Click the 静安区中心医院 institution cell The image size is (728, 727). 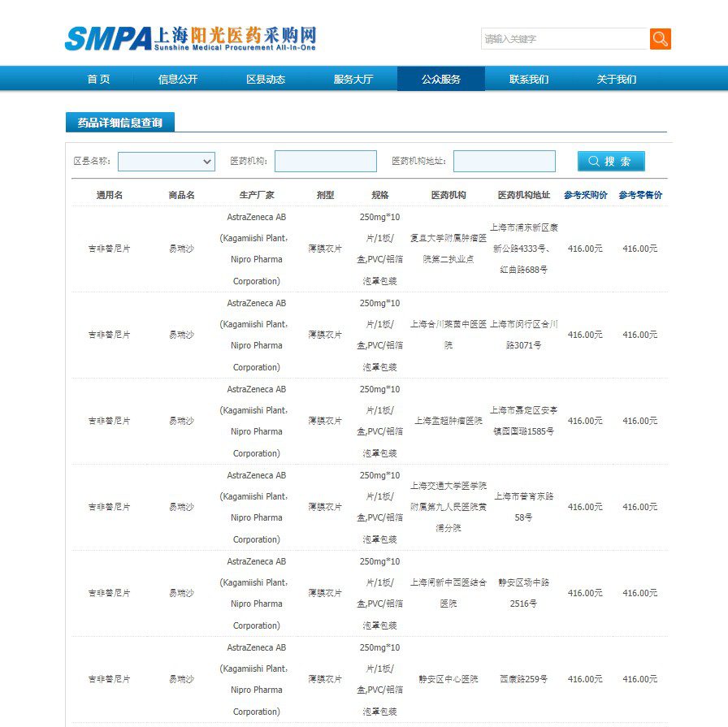pyautogui.click(x=448, y=679)
